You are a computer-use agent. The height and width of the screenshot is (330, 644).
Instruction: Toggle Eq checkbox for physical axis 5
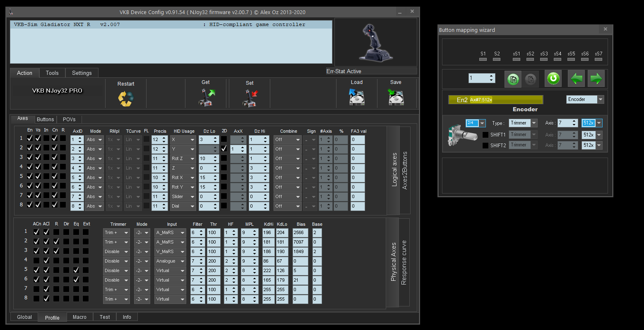(76, 270)
